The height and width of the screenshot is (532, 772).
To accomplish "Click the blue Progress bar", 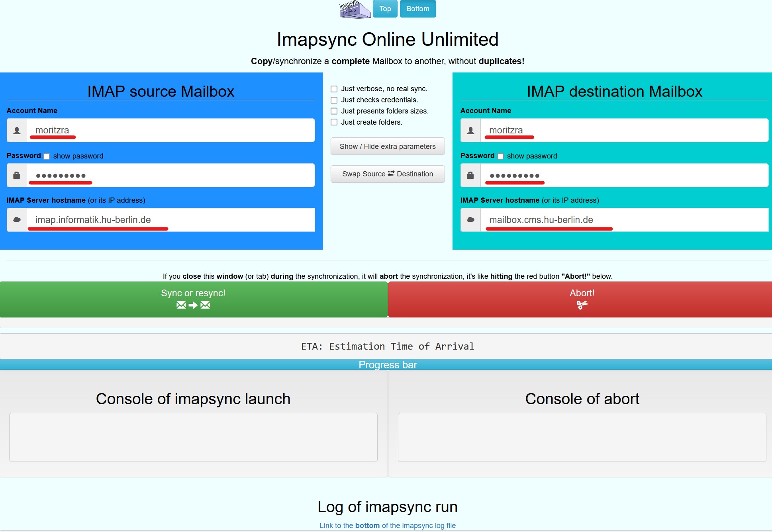I will [387, 365].
